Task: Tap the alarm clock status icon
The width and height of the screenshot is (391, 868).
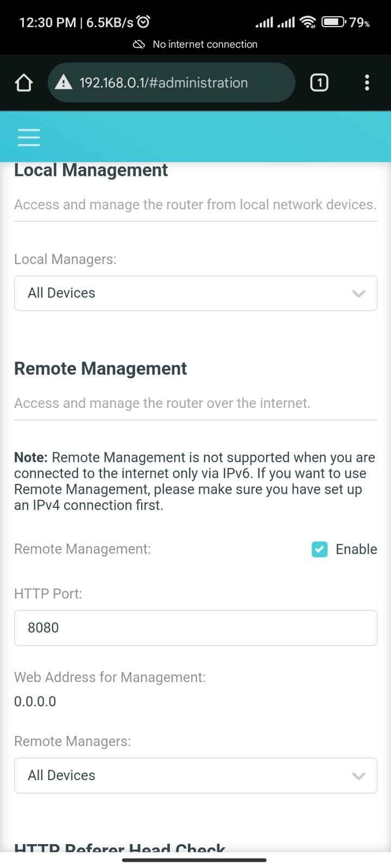Action: (143, 22)
